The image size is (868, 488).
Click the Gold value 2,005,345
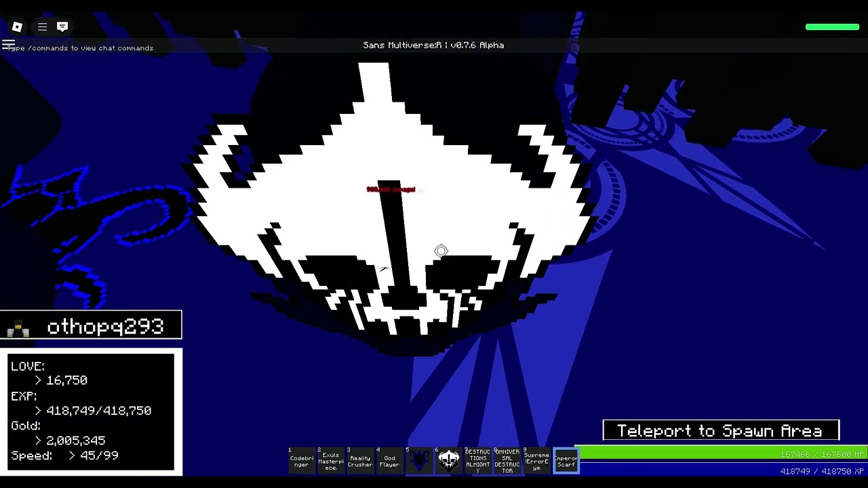point(75,441)
